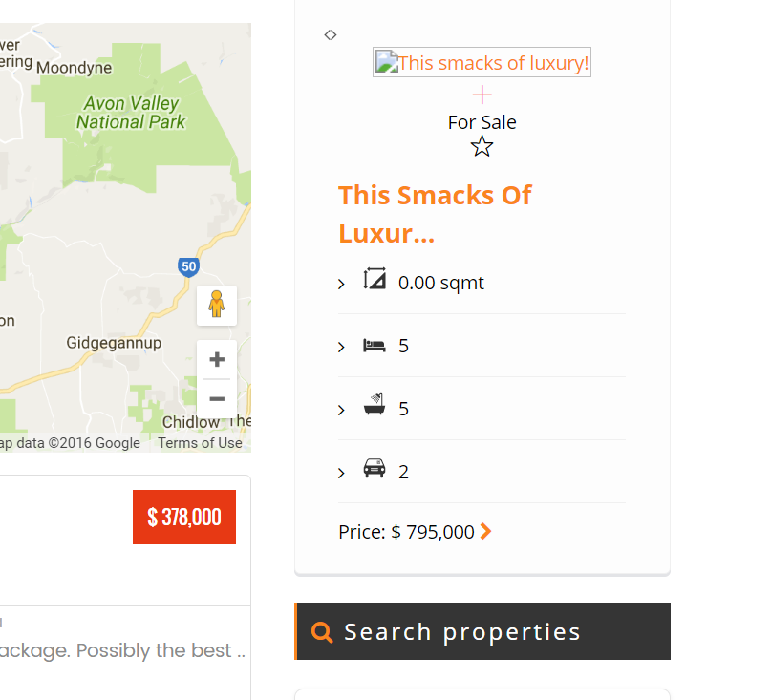Open the "This Smacks Of Luxur..." listing title

click(435, 214)
